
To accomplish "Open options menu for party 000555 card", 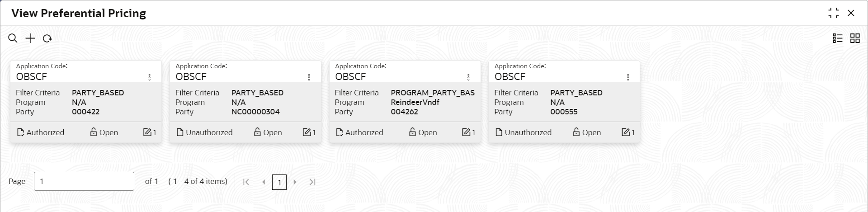I will [628, 77].
